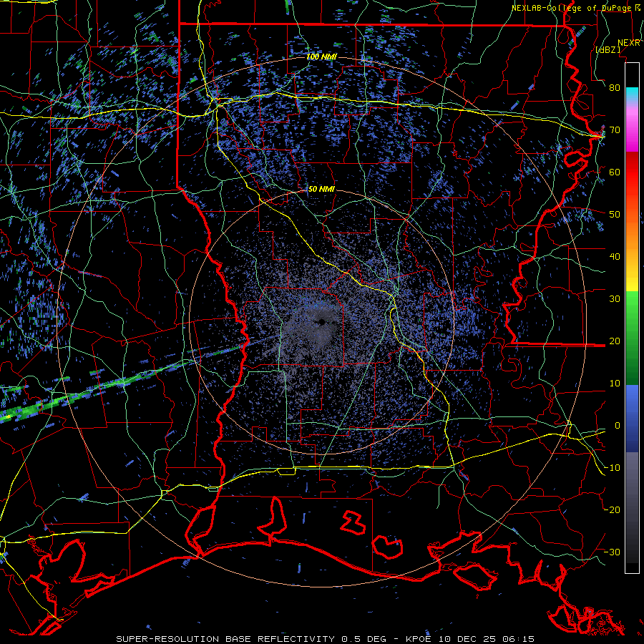Click the 'SUPER-RESOLUTION BASE REFLECTIVITY 0.5 DEG' caption

click(x=245, y=639)
